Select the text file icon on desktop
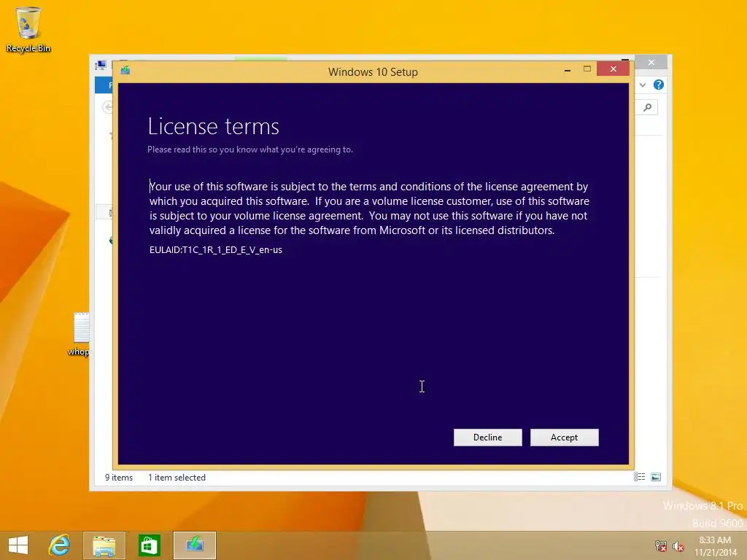The image size is (747, 560). [x=80, y=334]
